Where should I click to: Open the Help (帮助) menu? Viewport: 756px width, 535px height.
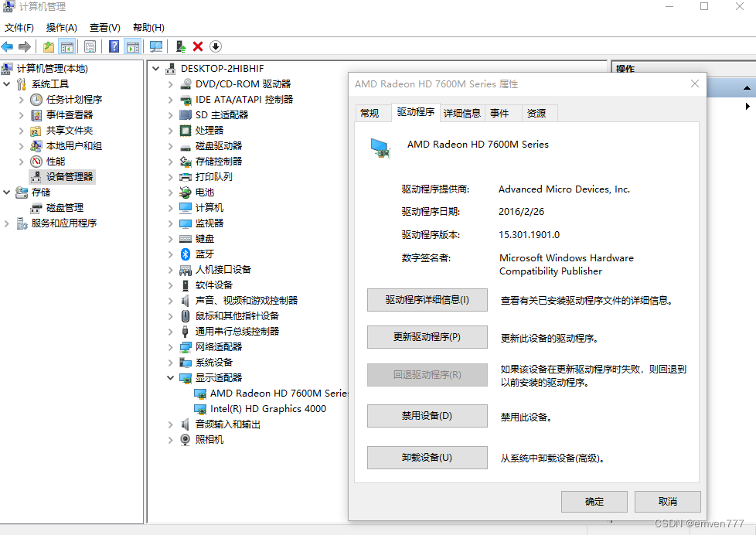coord(148,28)
